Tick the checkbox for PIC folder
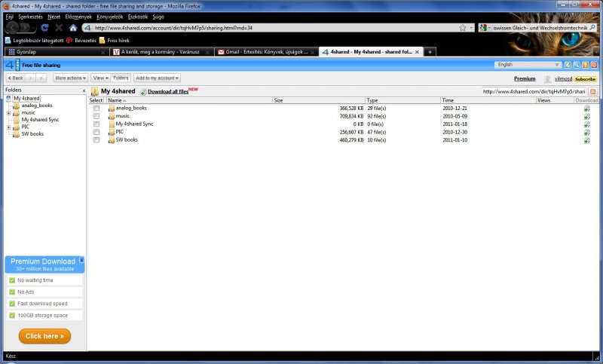 point(96,132)
